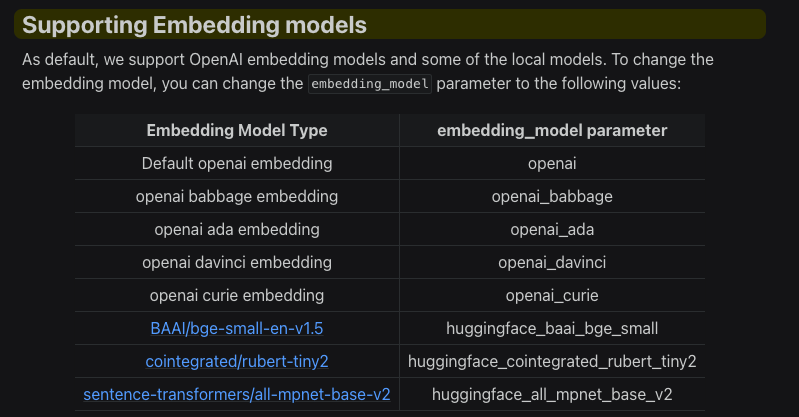Select the openai_ada parameter cell
Viewport: 799px width, 417px height.
[552, 229]
